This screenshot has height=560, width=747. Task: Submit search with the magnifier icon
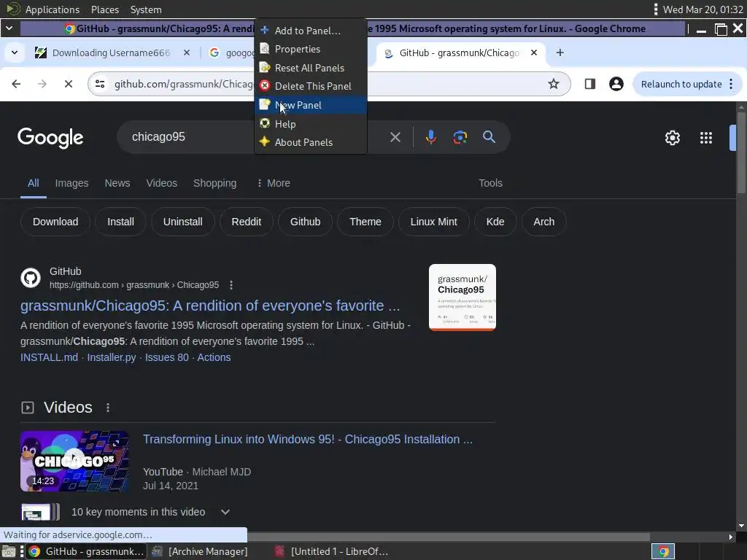click(x=489, y=137)
